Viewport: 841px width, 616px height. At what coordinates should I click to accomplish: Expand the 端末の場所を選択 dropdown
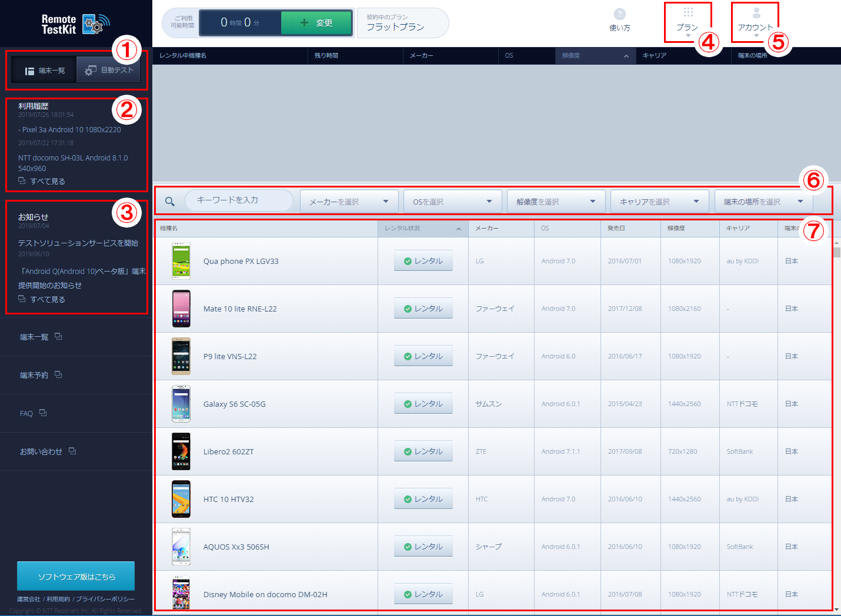[763, 202]
